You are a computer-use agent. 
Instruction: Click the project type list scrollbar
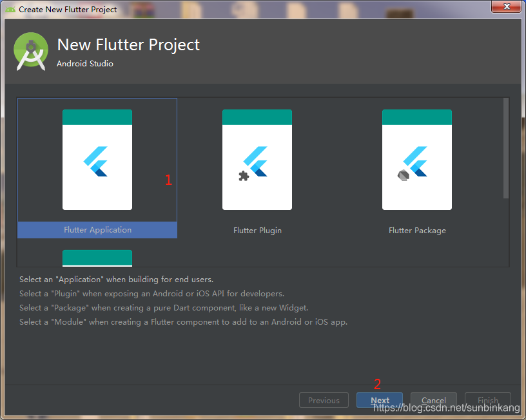pos(506,148)
